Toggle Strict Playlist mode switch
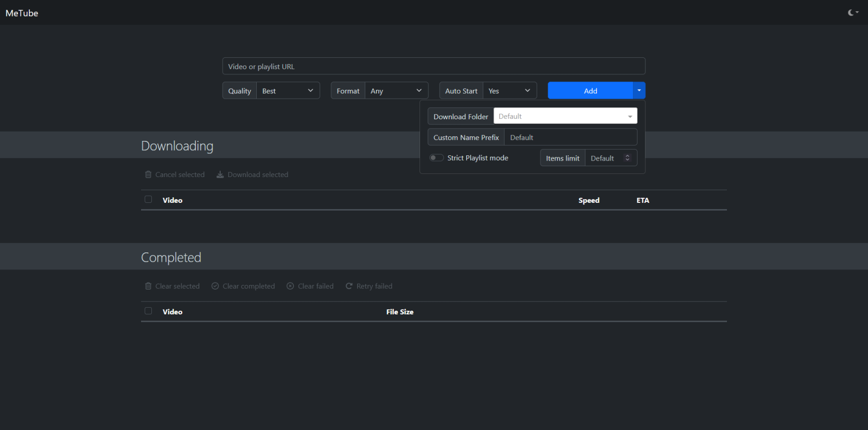 tap(437, 158)
